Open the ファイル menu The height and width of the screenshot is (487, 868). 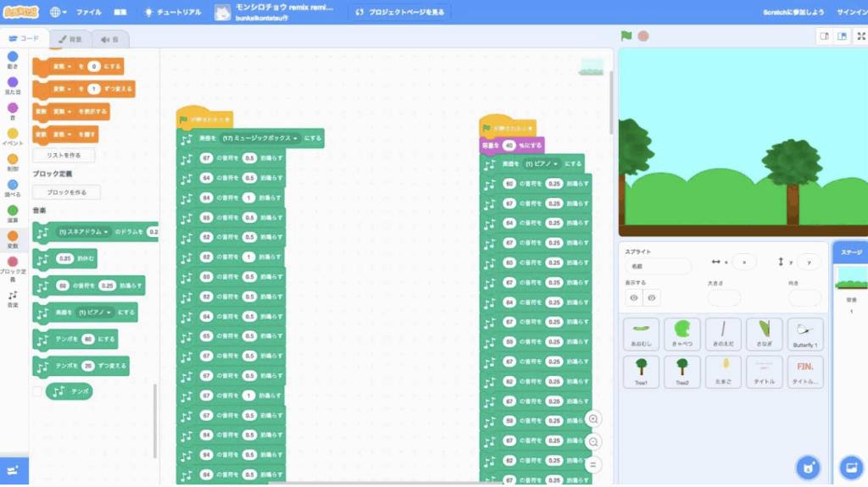click(x=89, y=13)
